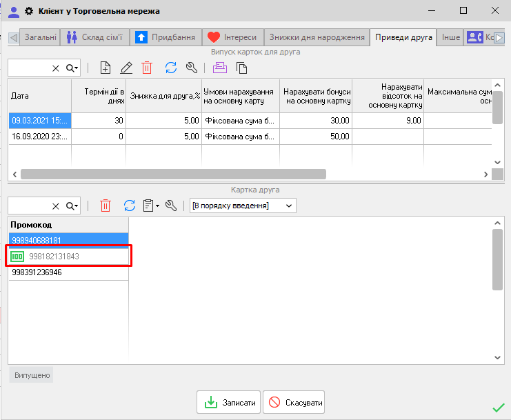Open wrench settings in the upper toolbar
Image resolution: width=511 pixels, height=420 pixels.
[x=192, y=68]
